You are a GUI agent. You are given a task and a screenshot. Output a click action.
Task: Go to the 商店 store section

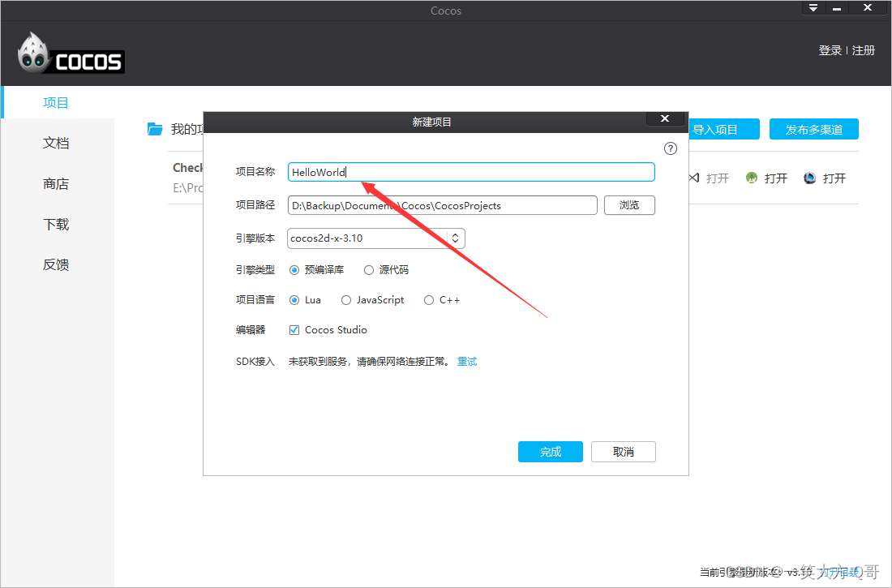[56, 183]
